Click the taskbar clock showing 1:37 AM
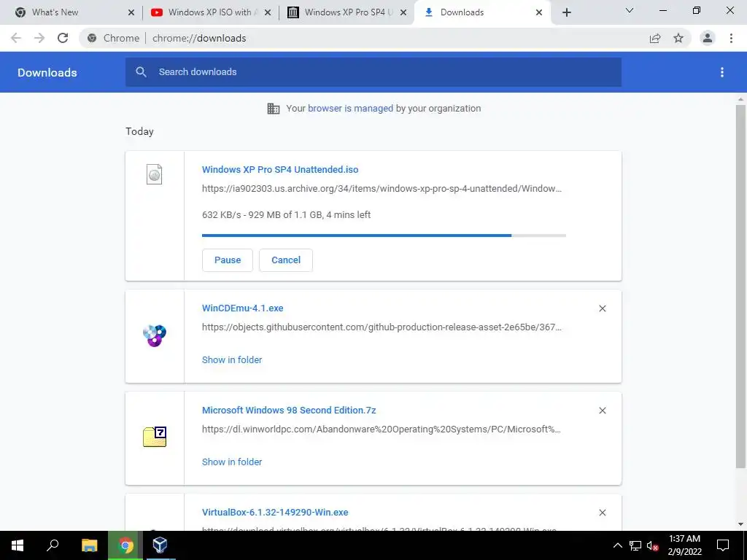The height and width of the screenshot is (560, 747). (x=684, y=545)
